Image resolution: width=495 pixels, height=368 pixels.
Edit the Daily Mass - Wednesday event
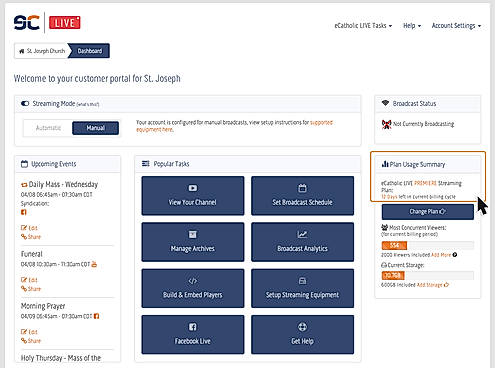[x=29, y=228]
